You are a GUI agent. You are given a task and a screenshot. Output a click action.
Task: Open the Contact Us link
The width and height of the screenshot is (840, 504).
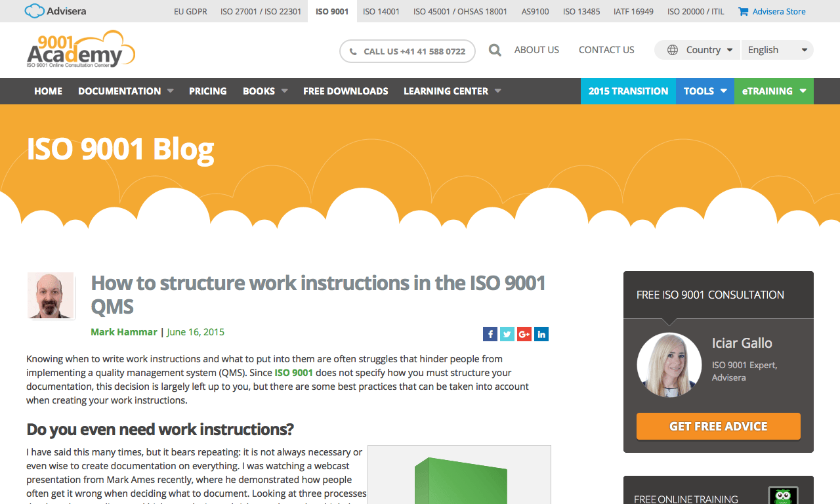(606, 50)
